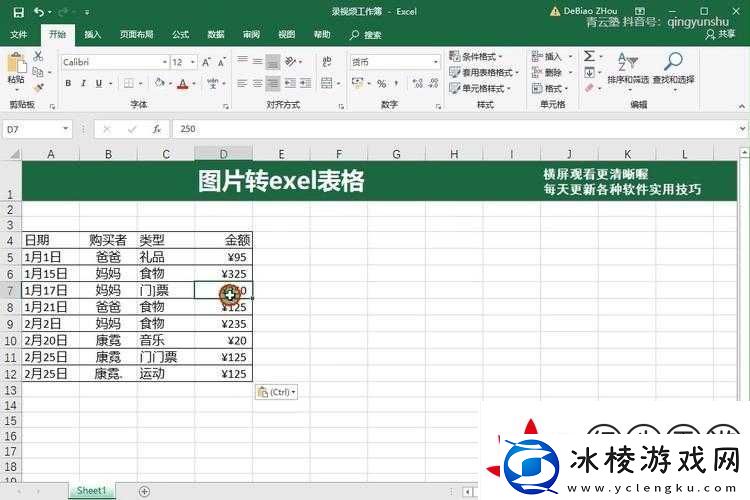Click the Clear eraser icon

(589, 88)
